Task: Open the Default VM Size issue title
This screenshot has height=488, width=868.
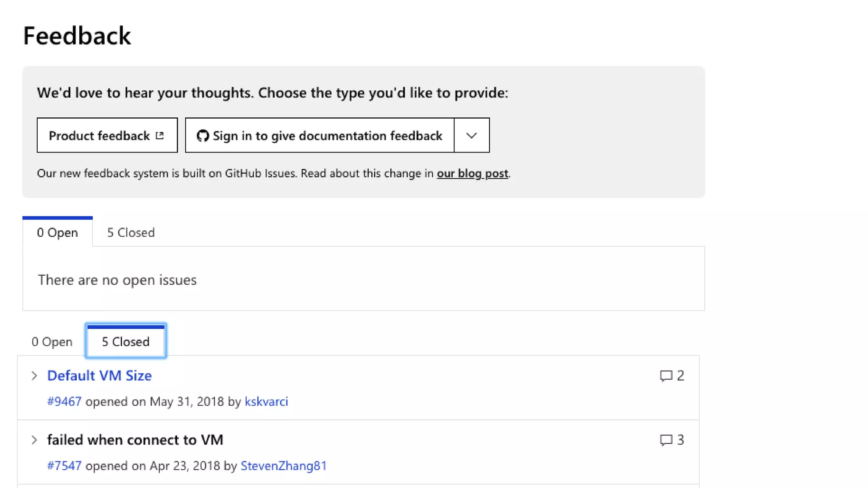Action: pos(99,376)
